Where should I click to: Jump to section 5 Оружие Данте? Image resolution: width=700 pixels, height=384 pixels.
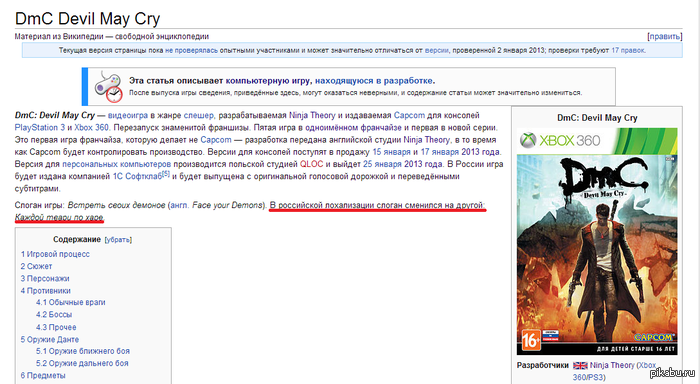(x=50, y=340)
